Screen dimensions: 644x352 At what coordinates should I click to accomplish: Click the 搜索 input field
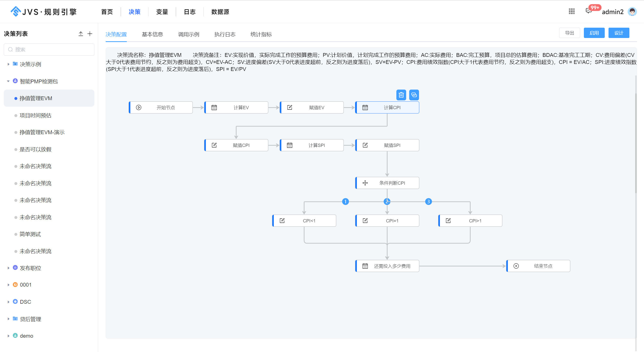49,50
